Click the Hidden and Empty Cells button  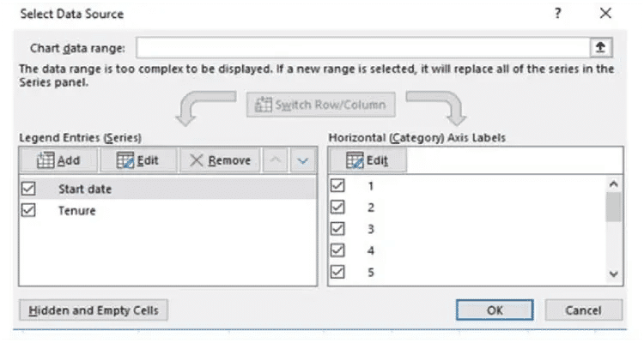[94, 310]
